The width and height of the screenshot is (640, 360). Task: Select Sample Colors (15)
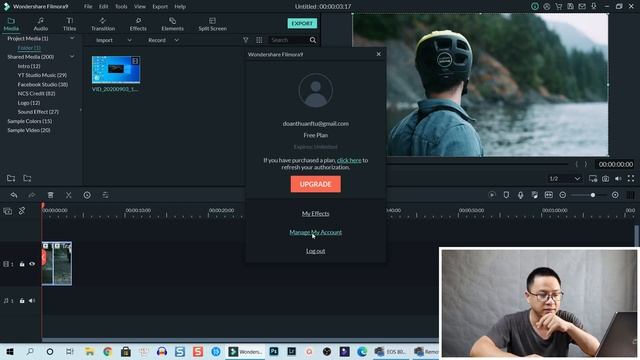pos(29,121)
